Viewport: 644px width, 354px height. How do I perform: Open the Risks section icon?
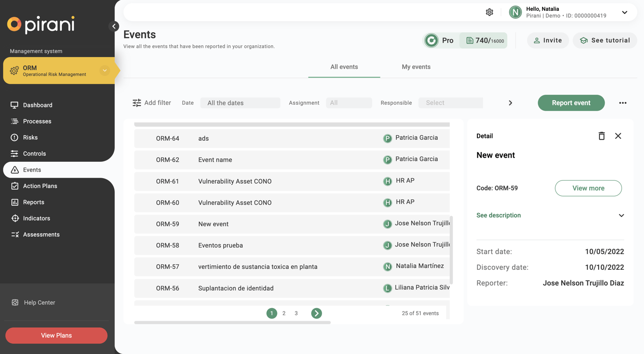[x=15, y=137]
